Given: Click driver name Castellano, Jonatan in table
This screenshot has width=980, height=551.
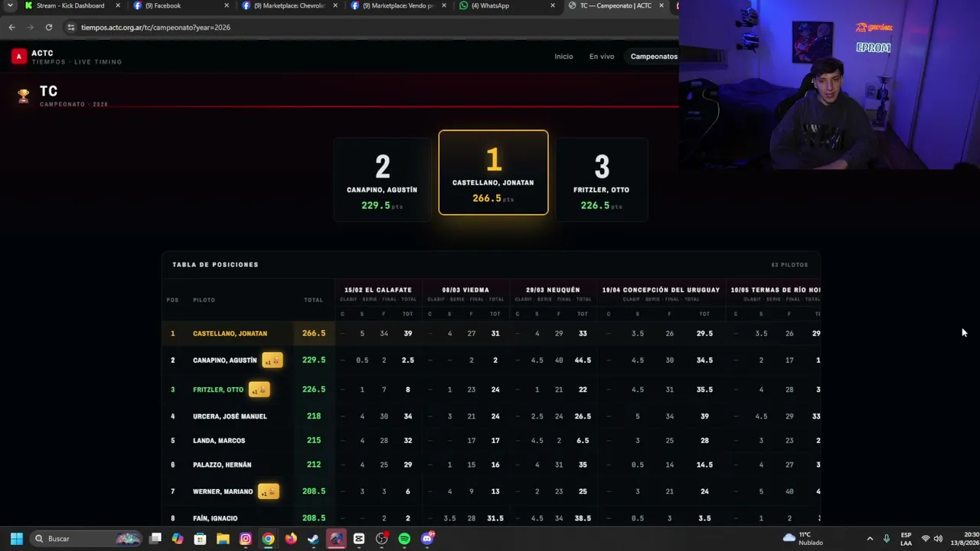Looking at the screenshot, I should (230, 334).
